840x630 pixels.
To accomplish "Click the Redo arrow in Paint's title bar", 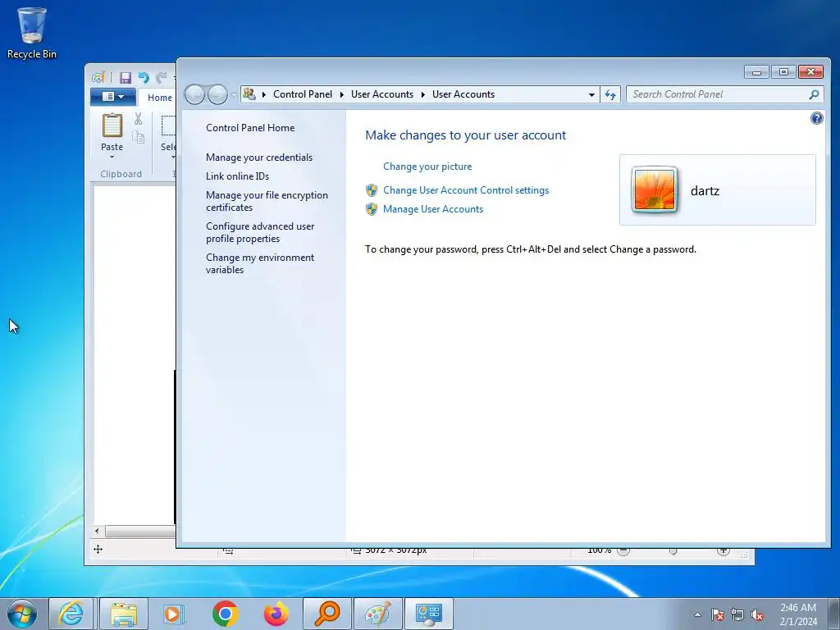I will pos(161,78).
